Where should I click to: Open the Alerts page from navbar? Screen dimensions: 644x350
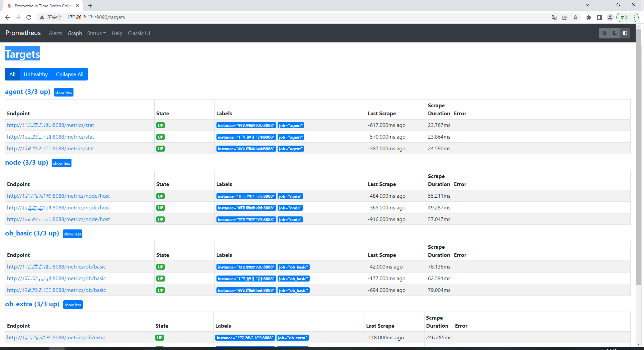(x=55, y=33)
